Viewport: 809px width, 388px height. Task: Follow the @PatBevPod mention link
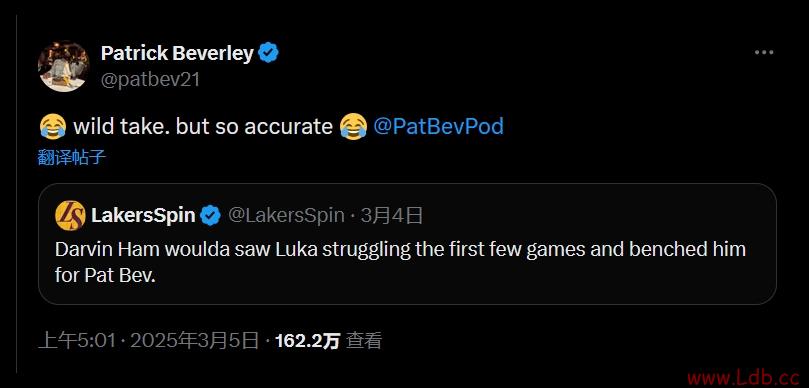[438, 126]
